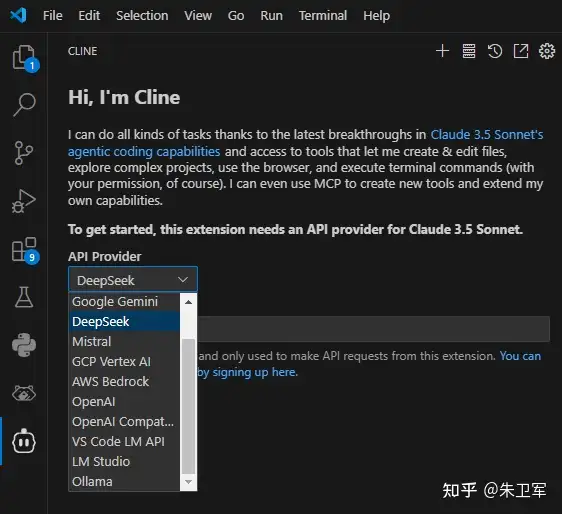Choose Mistral as API provider
The width and height of the screenshot is (562, 514).
[124, 342]
